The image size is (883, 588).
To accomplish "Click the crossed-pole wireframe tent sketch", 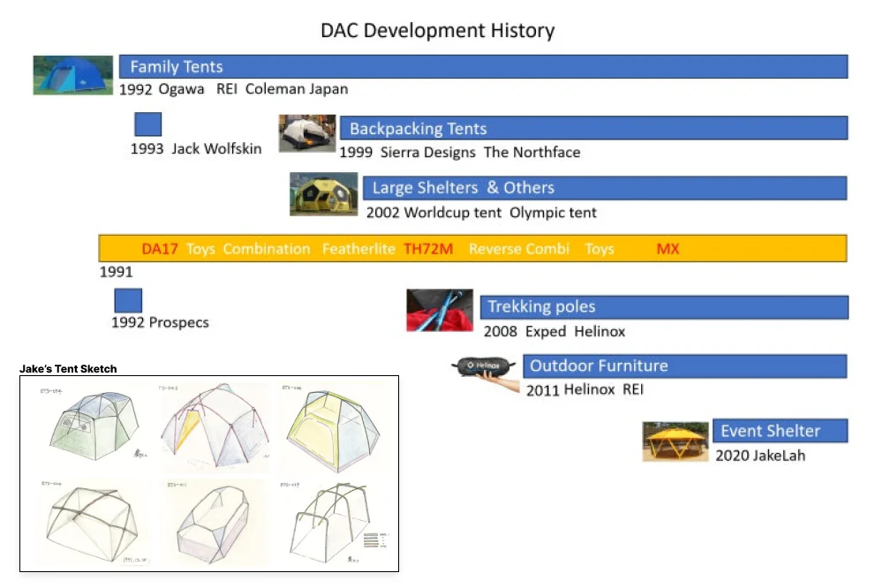I will [92, 524].
